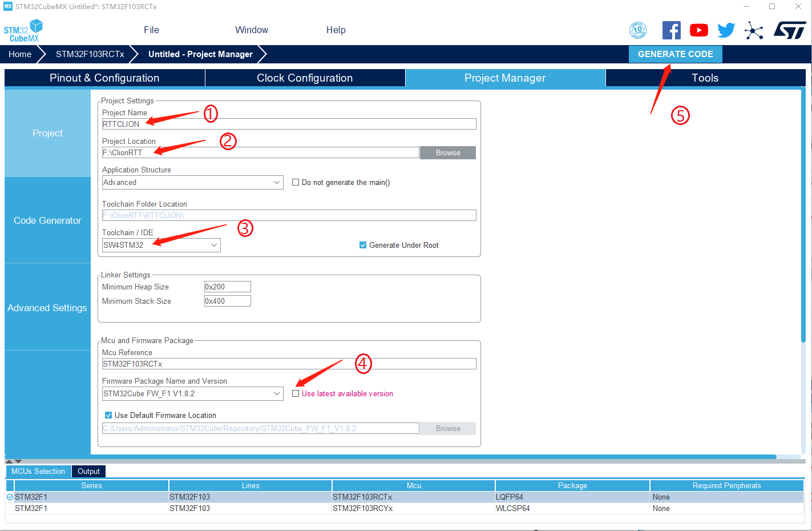Viewport: 812px width, 531px height.
Task: Click the ST logo icon
Action: tap(790, 30)
